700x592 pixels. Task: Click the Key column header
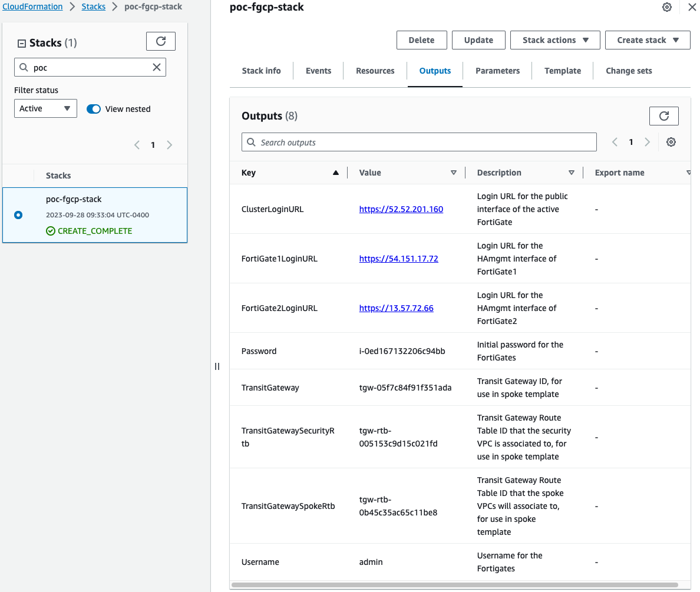tap(248, 173)
